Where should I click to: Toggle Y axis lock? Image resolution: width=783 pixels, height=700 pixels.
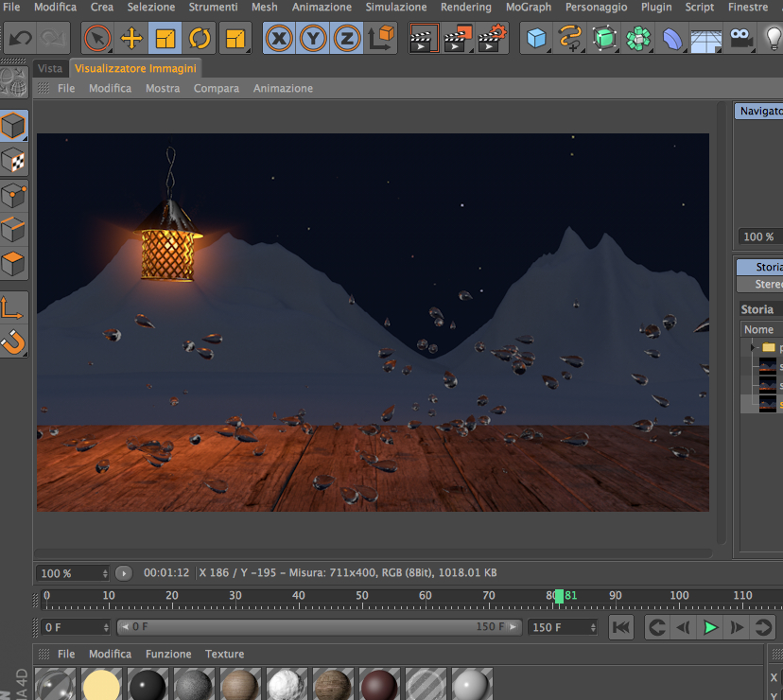(313, 39)
